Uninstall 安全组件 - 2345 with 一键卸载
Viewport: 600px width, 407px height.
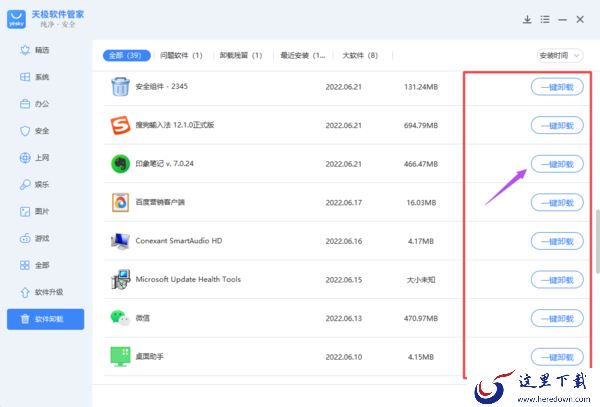pyautogui.click(x=557, y=87)
